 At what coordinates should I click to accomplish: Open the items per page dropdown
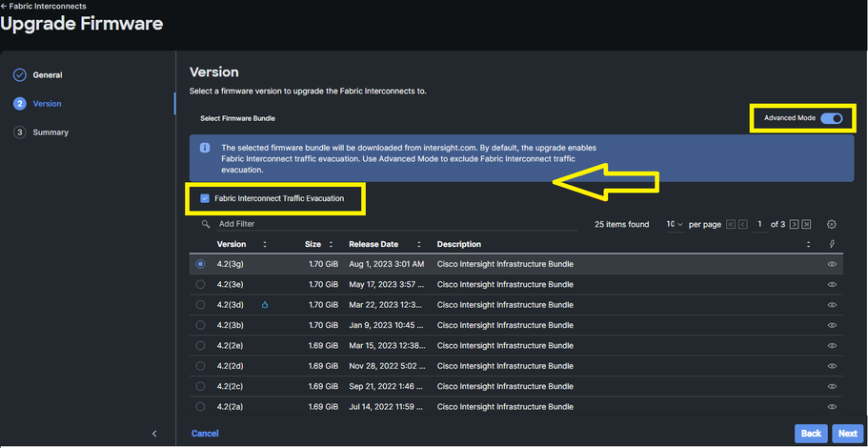pyautogui.click(x=675, y=224)
